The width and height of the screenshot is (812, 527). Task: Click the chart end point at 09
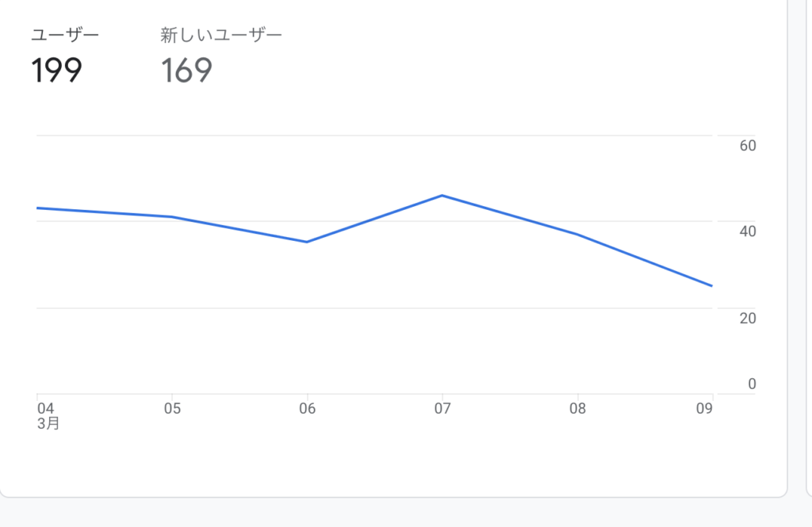[x=711, y=286]
